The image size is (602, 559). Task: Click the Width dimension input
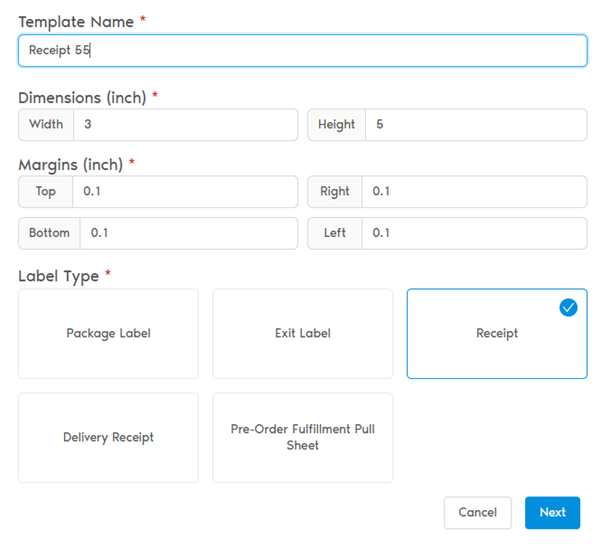click(185, 125)
